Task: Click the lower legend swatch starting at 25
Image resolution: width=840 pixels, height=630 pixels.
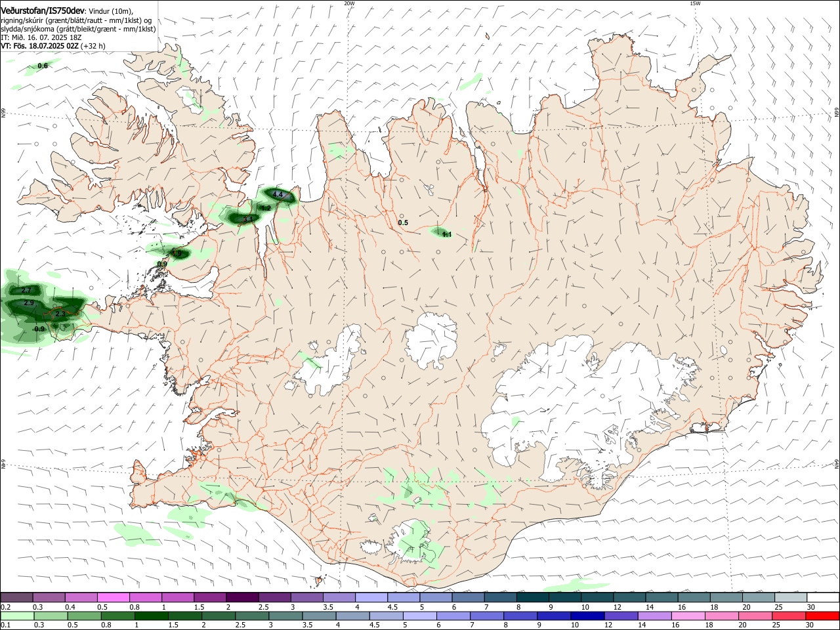Action: tap(788, 616)
